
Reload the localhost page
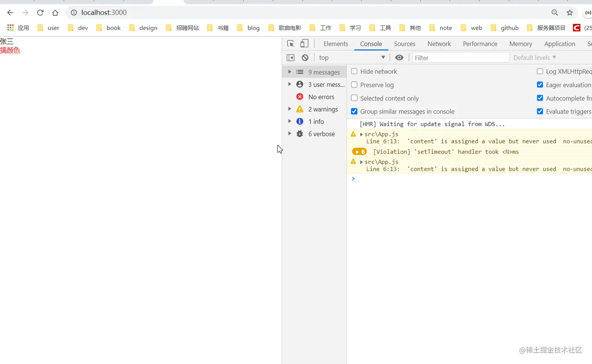[40, 13]
